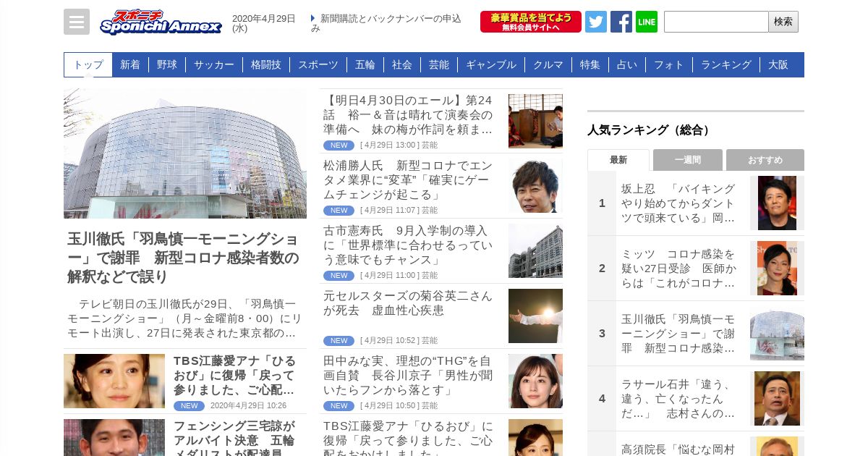Select the サッカー navigation tab
868x456 pixels.
pos(214,64)
